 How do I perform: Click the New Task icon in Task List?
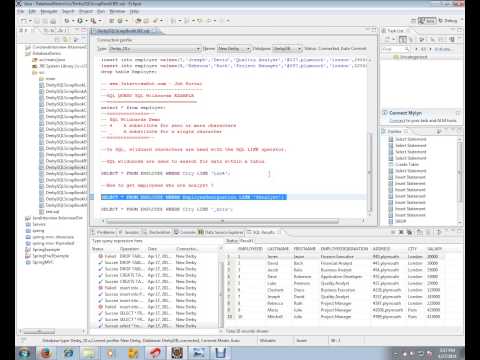[x=388, y=40]
